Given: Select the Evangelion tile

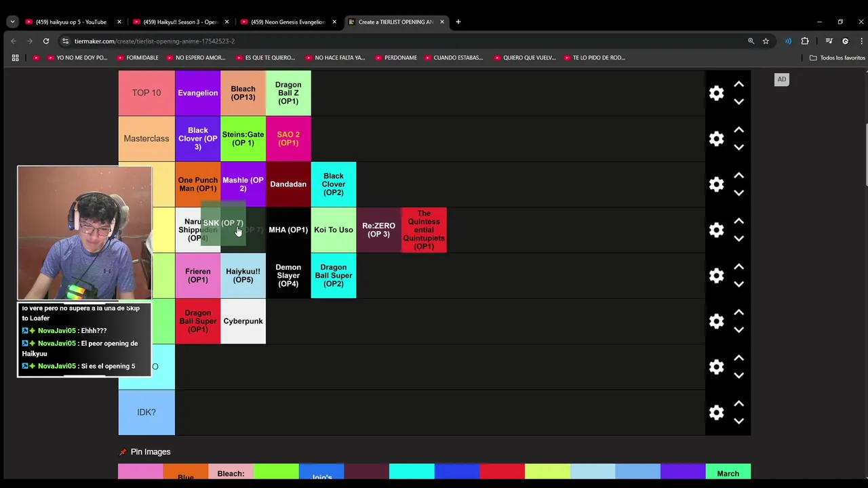Looking at the screenshot, I should tap(198, 93).
